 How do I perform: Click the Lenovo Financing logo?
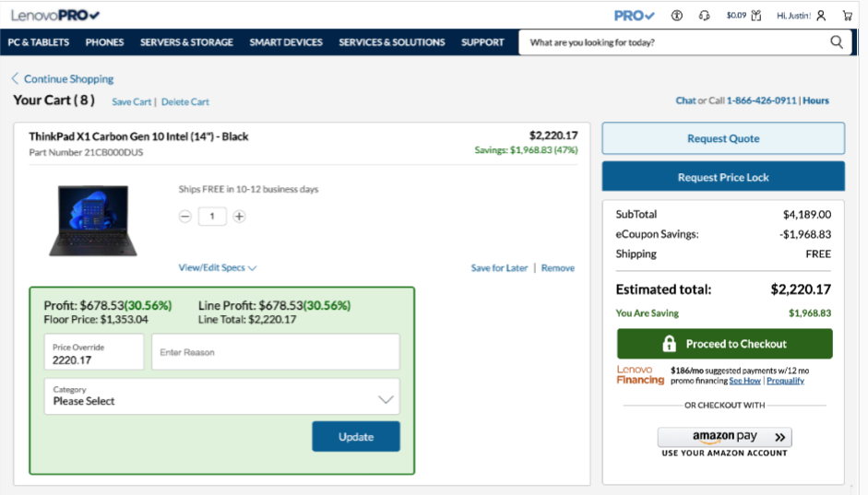click(x=640, y=374)
